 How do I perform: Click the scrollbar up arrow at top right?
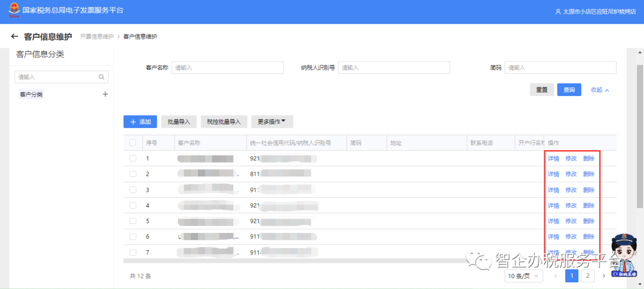[x=640, y=52]
